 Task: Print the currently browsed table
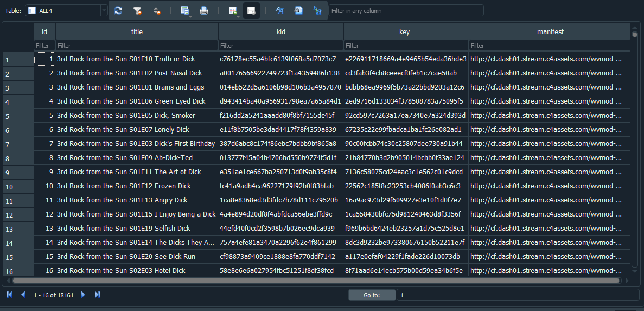click(x=203, y=11)
